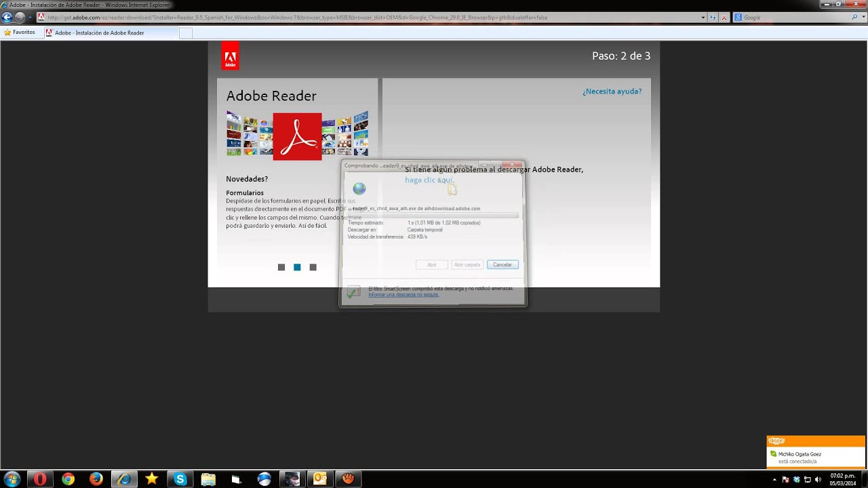
Task: Click the white paper taskbar icon
Action: pos(236,479)
